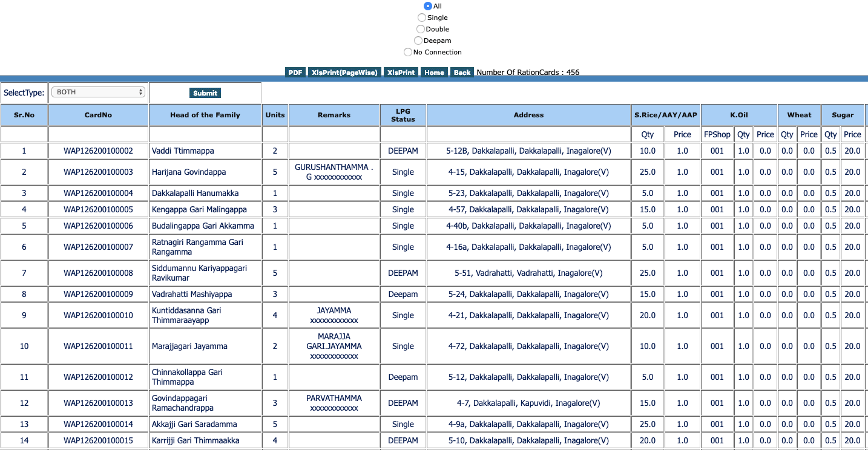The image size is (868, 450).
Task: Click the XlsPrint button
Action: coord(401,73)
